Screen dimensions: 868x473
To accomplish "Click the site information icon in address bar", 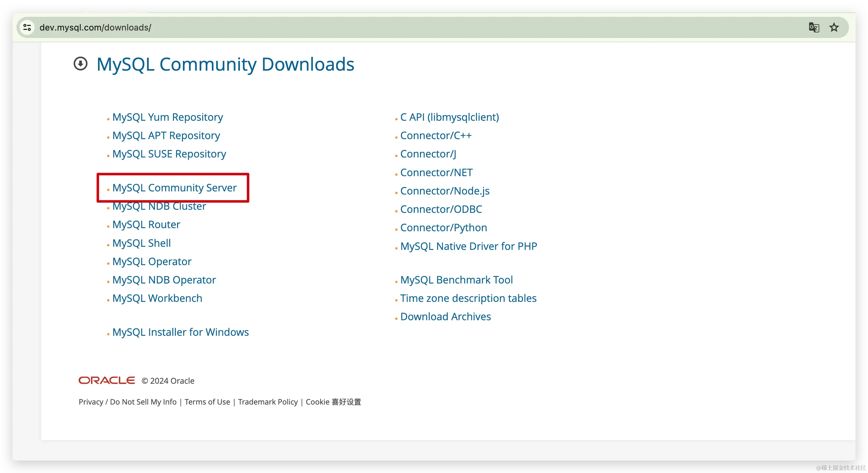I will (27, 27).
